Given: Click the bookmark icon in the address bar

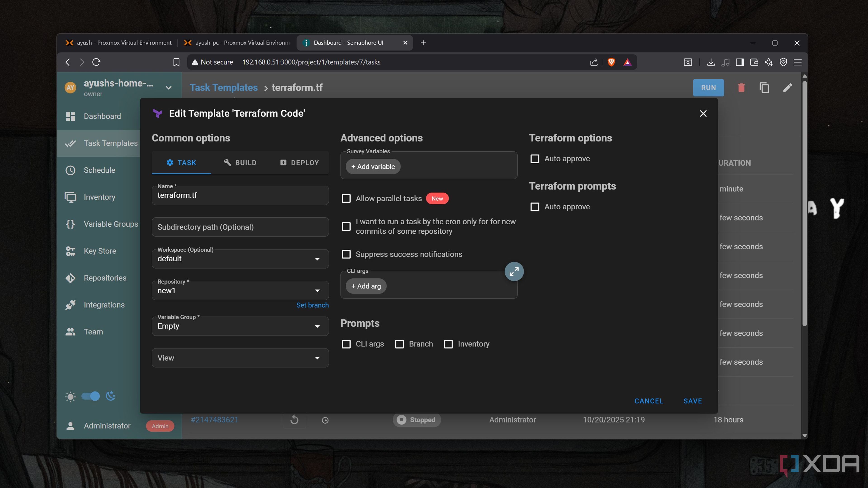Looking at the screenshot, I should tap(176, 62).
